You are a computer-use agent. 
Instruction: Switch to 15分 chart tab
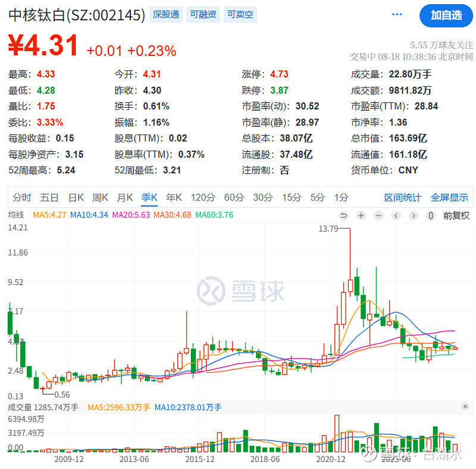292,198
